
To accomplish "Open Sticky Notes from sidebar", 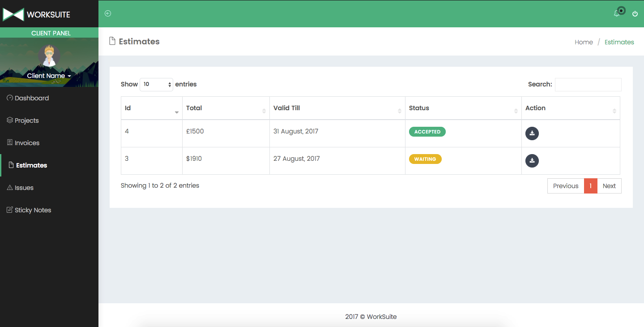I will pyautogui.click(x=33, y=210).
